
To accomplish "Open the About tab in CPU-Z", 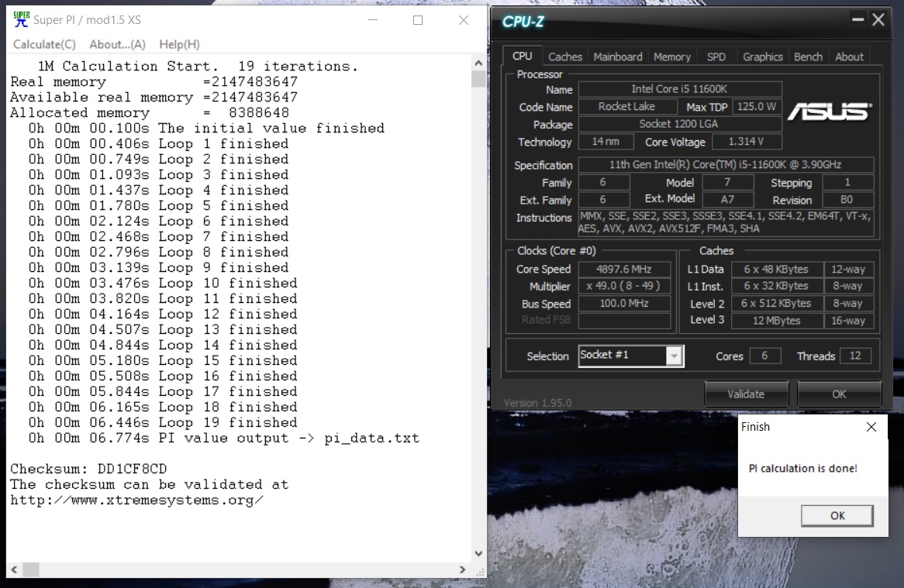I will pyautogui.click(x=849, y=57).
